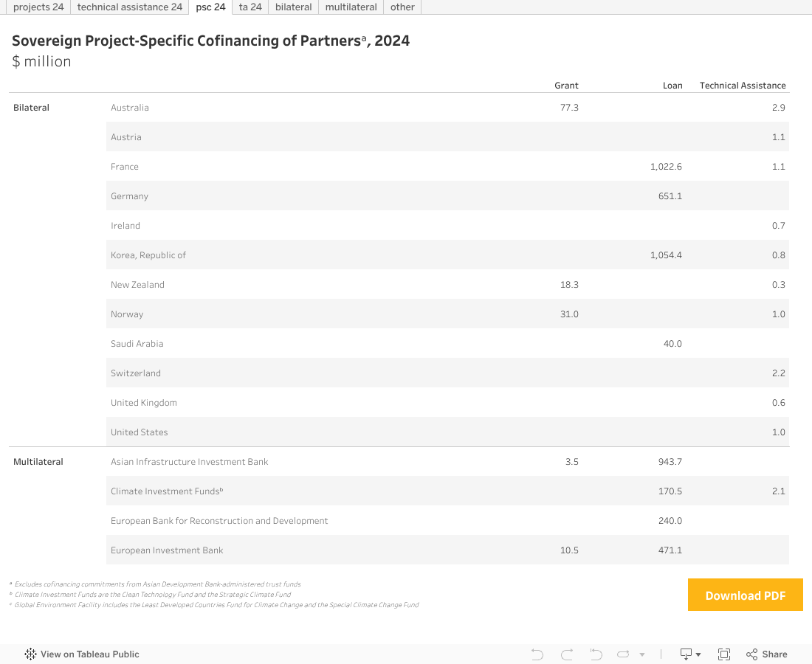Enter full screen mode

point(724,654)
